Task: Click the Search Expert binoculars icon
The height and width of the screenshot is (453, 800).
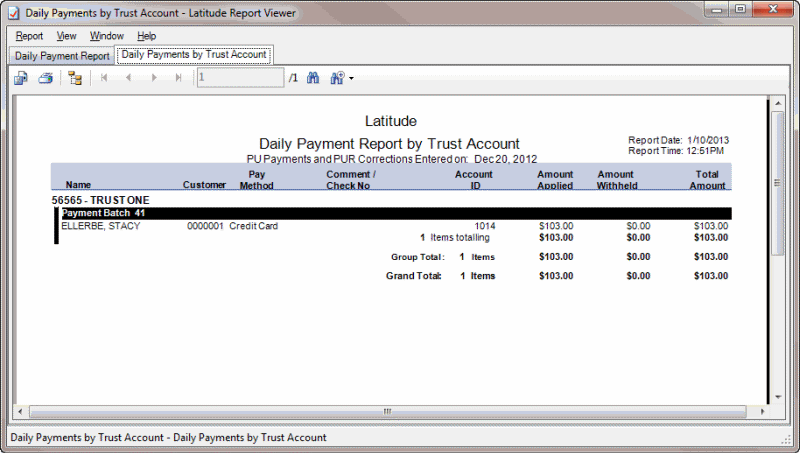Action: tap(337, 78)
